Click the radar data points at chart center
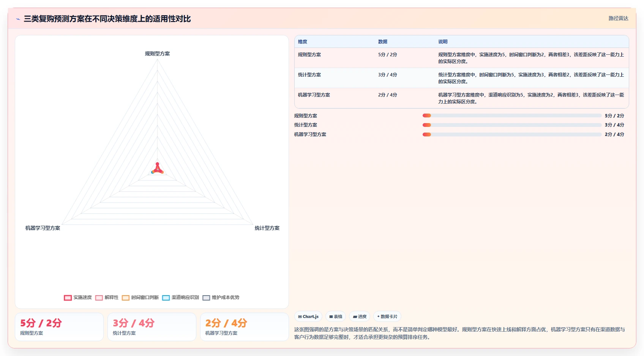644x356 pixels. pos(157,169)
